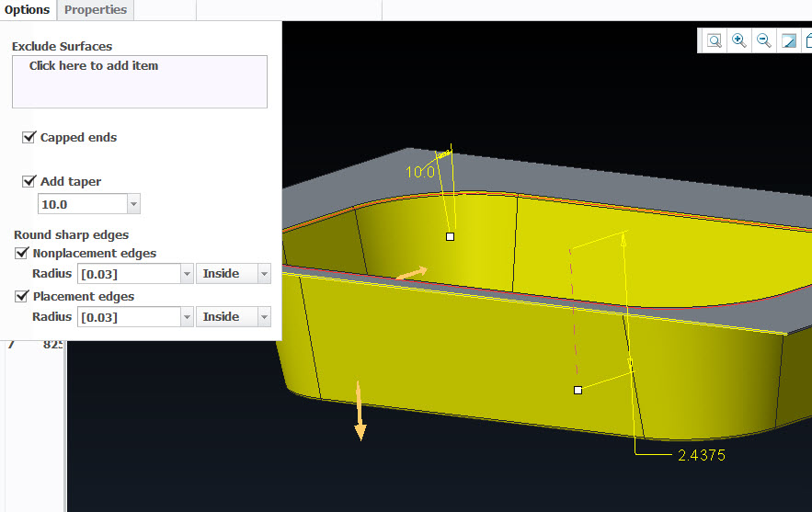The image size is (812, 512).
Task: Toggle Placement edges rounding checkbox
Action: 21,296
